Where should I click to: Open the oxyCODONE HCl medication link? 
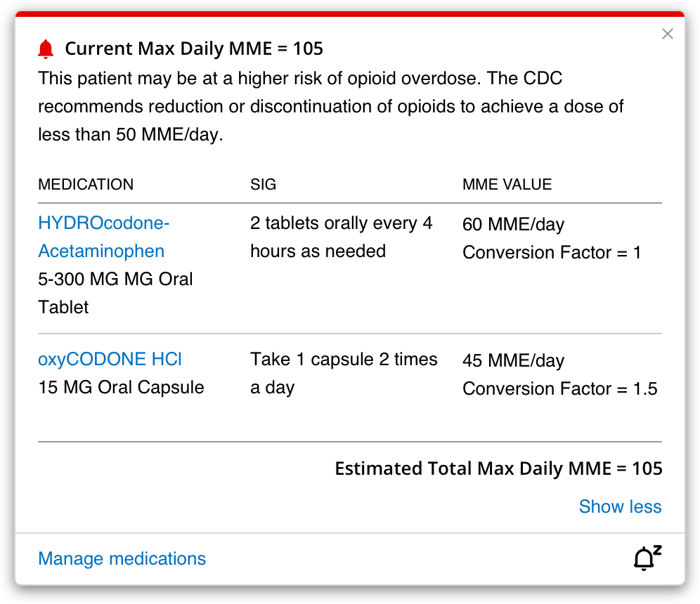[110, 359]
